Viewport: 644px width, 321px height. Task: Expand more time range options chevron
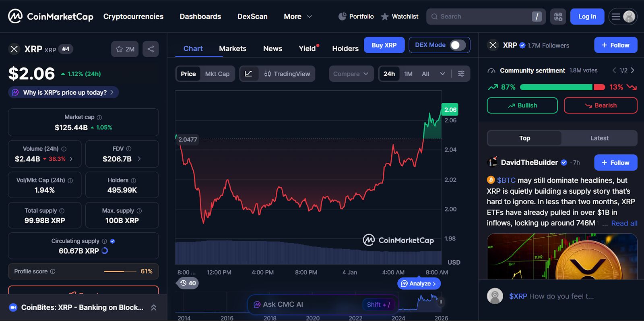(443, 74)
